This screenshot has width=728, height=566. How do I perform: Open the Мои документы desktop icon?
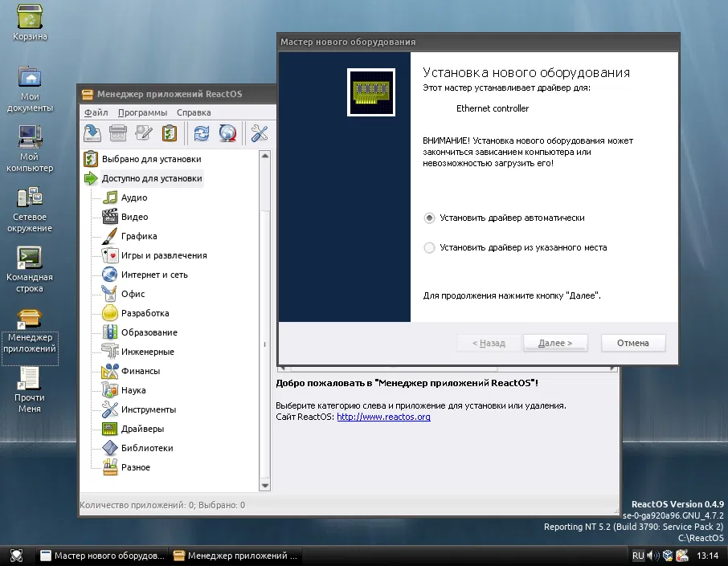30,88
